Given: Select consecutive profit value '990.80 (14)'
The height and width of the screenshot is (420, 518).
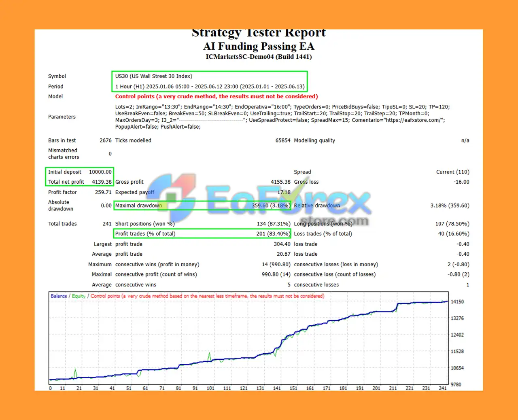Looking at the screenshot, I should tap(276, 274).
